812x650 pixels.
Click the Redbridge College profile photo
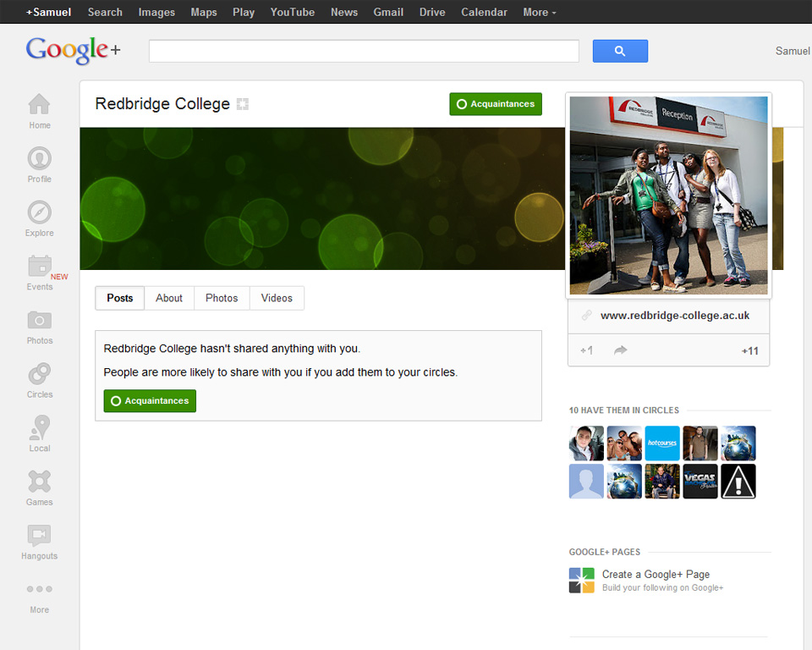pos(668,195)
